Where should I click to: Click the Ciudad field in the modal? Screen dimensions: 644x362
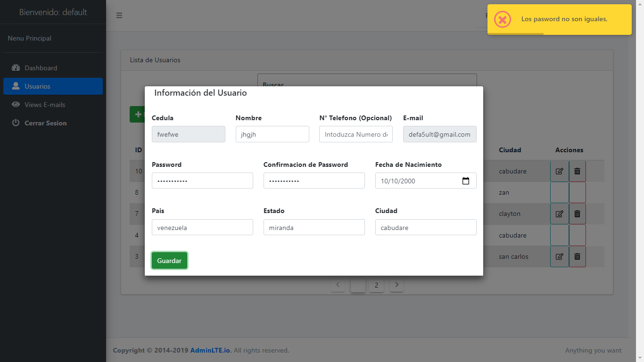coord(426,227)
